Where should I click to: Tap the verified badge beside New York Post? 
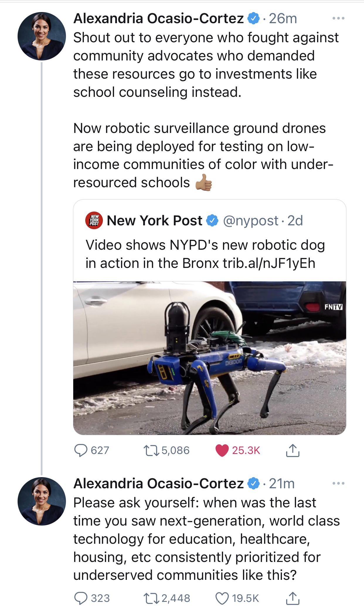pyautogui.click(x=212, y=221)
